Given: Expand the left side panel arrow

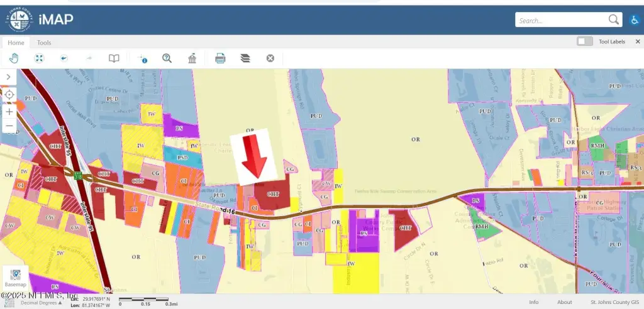Looking at the screenshot, I should 9,77.
